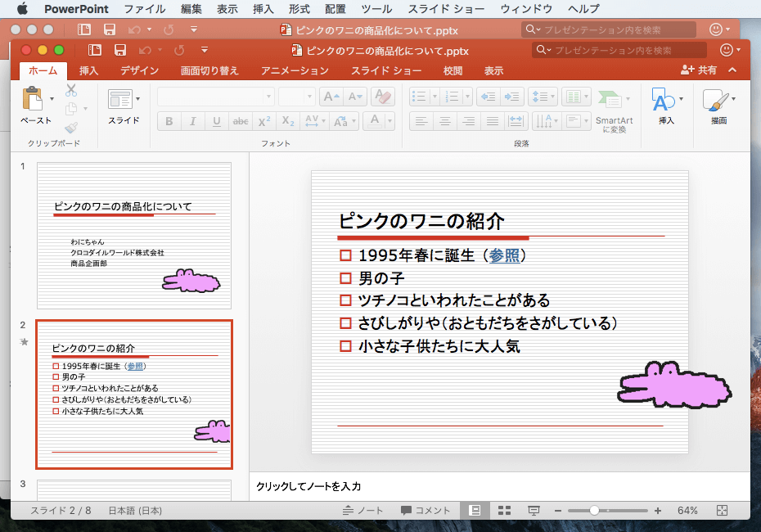Open the Review ribbon tab
The image size is (761, 532).
[453, 71]
